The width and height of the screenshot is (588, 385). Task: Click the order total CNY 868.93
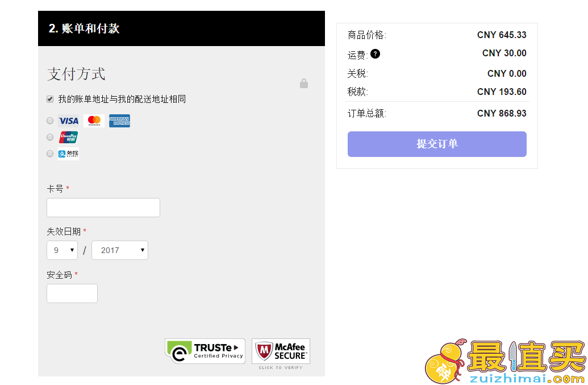click(502, 113)
